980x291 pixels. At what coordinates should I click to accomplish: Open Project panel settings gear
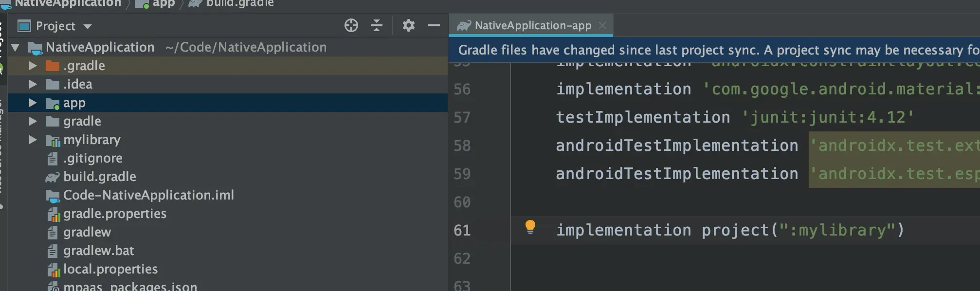(x=408, y=26)
